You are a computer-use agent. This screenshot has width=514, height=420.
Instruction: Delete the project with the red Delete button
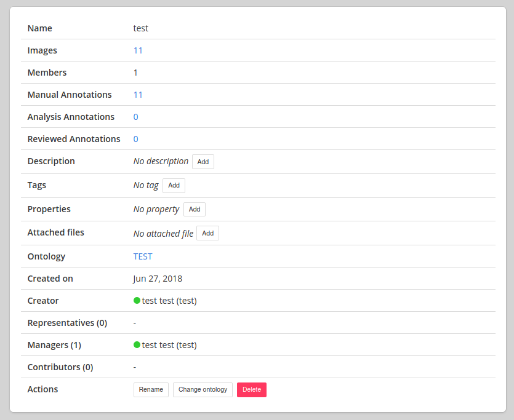(251, 389)
